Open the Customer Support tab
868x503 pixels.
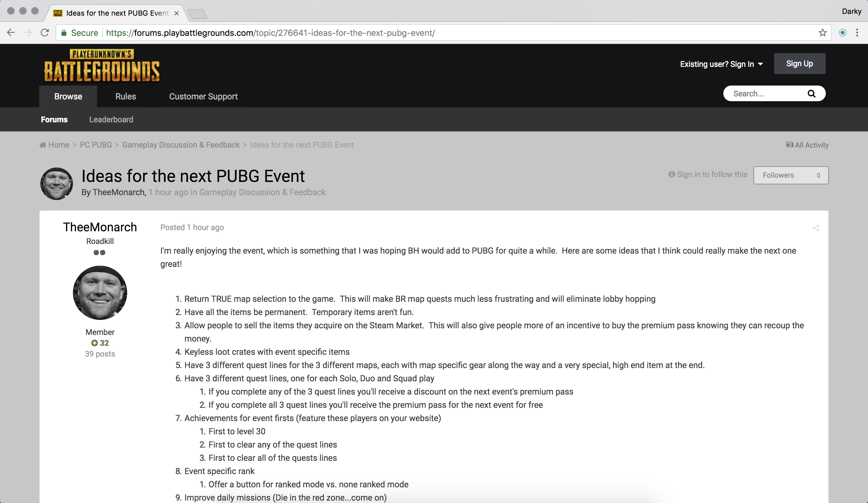pyautogui.click(x=203, y=96)
